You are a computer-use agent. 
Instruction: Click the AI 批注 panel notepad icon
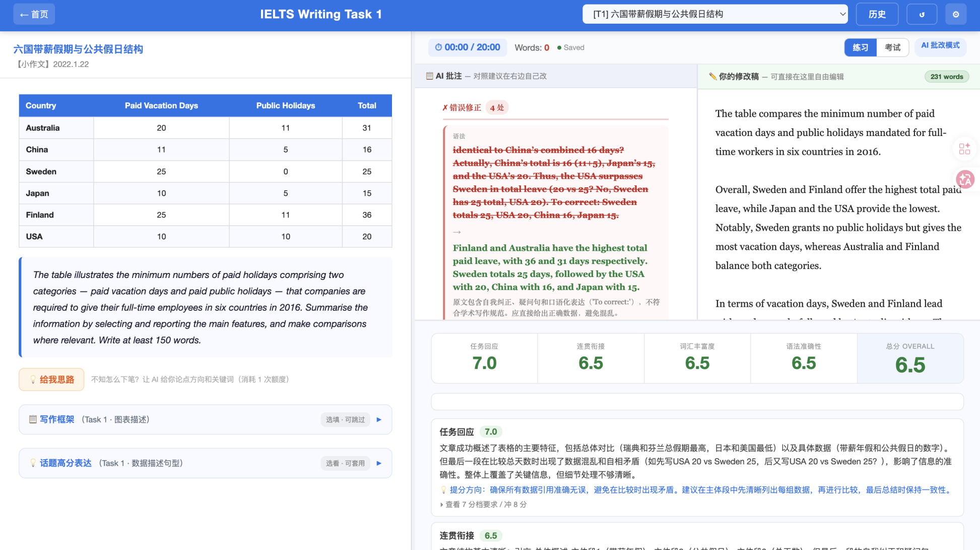[429, 76]
